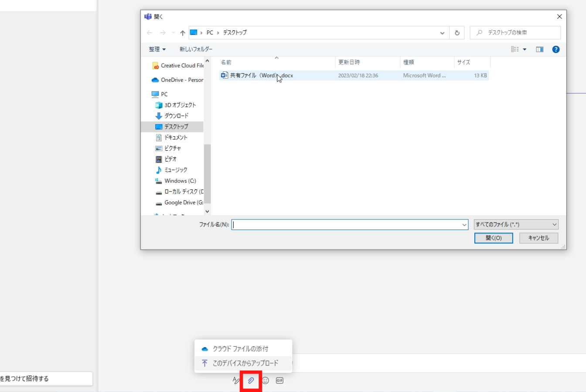Click the paperclip attach file icon
Image resolution: width=586 pixels, height=392 pixels.
pos(251,381)
